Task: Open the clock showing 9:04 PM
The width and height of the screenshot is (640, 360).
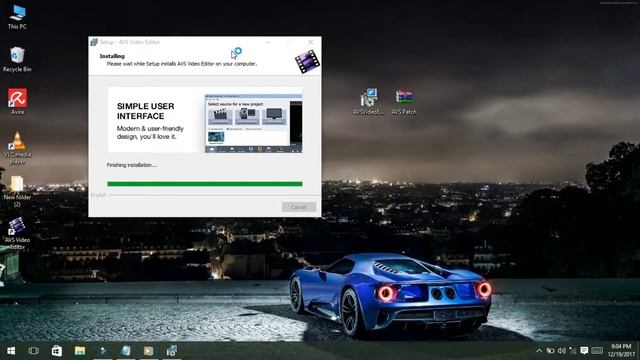Action: click(621, 351)
